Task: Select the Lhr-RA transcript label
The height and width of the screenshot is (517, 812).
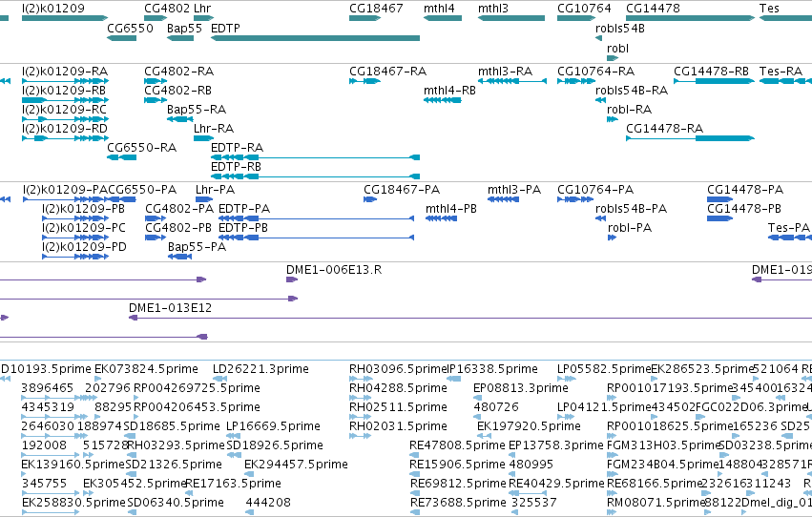Action: click(214, 129)
